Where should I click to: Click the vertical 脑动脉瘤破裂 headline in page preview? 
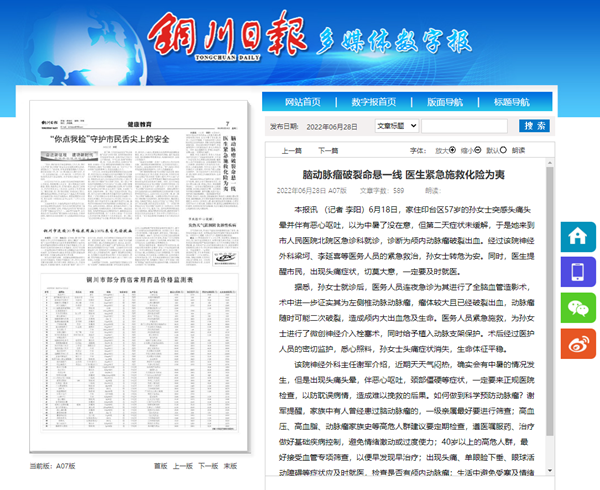[229, 163]
